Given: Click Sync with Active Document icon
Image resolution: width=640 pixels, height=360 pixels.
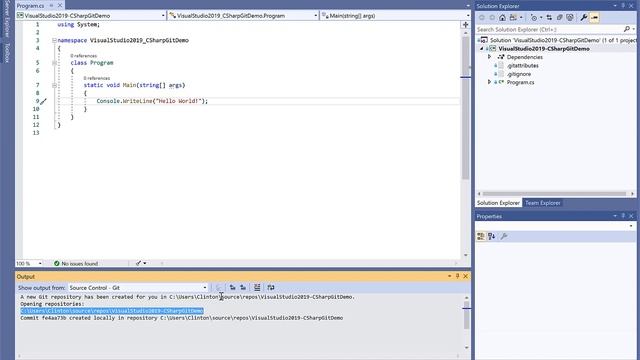Looking at the screenshot, I should [x=549, y=18].
